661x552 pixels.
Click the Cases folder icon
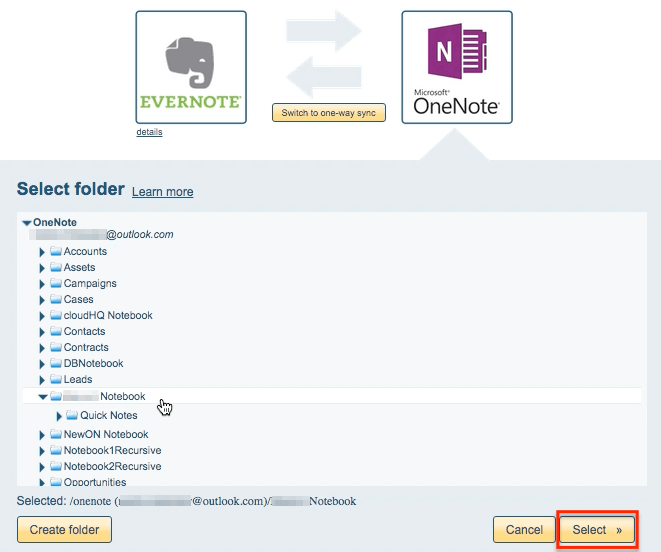coord(56,299)
